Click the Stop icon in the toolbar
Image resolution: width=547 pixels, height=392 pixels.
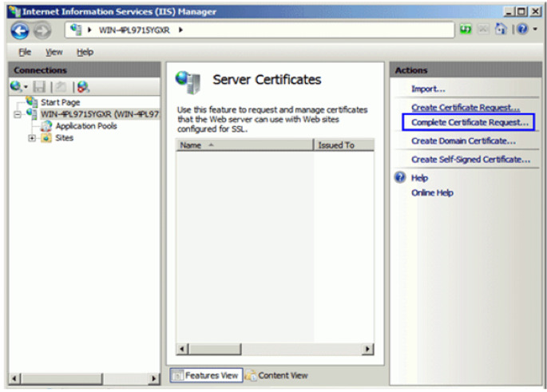click(483, 30)
